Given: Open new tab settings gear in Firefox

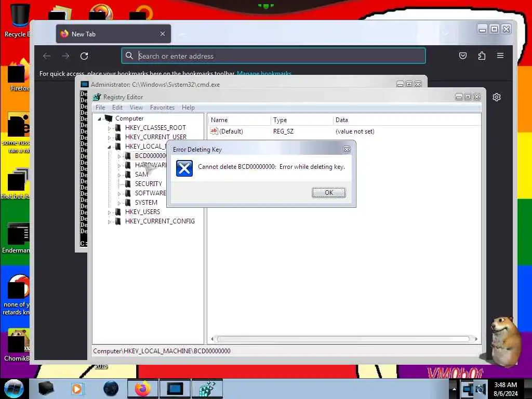Looking at the screenshot, I should point(496,97).
